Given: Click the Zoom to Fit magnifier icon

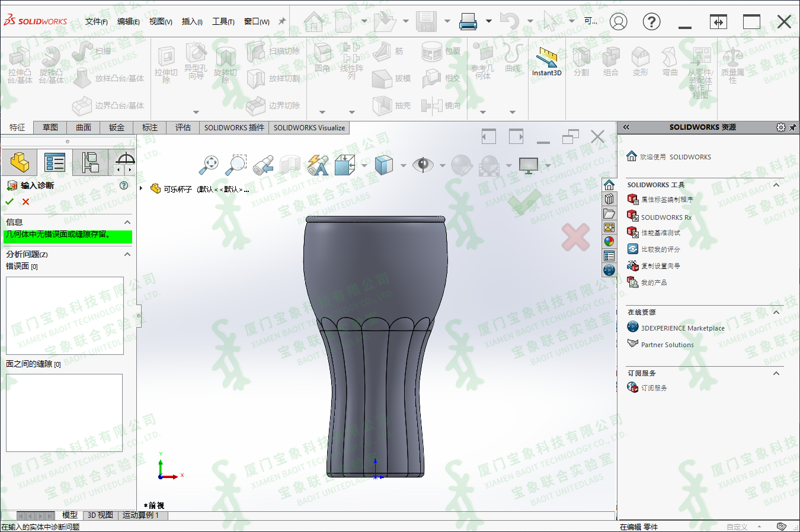Looking at the screenshot, I should [209, 165].
